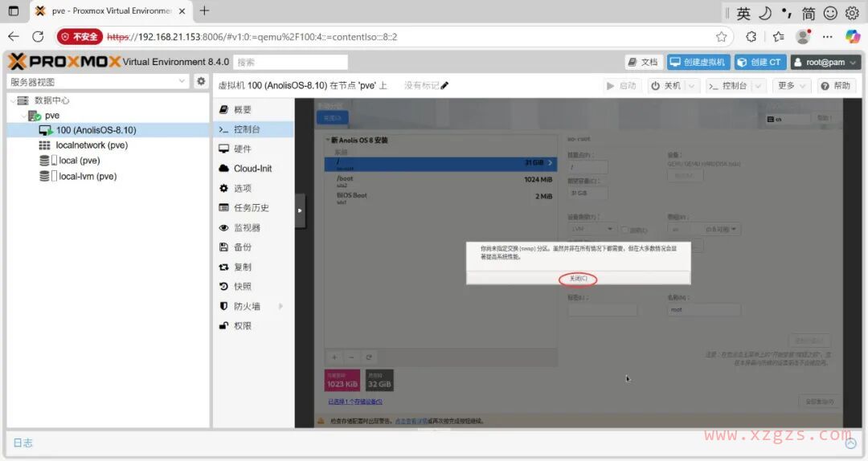Viewport: 868px width, 461px height.
Task: Open the 文档 documentation button
Action: (x=643, y=62)
